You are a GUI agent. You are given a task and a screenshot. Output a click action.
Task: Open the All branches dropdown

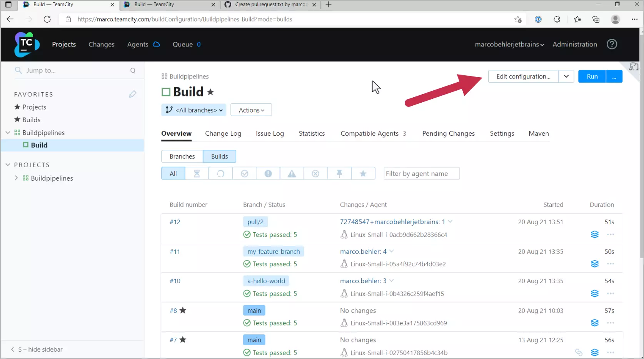pos(194,110)
